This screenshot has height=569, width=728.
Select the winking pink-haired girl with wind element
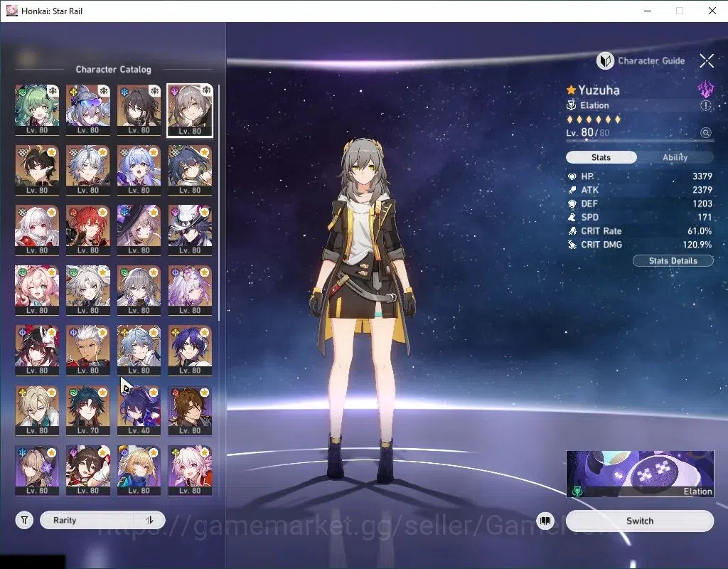[x=37, y=290]
